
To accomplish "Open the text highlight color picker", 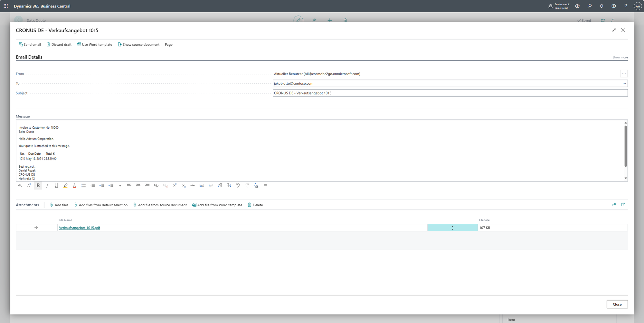I will coord(65,186).
